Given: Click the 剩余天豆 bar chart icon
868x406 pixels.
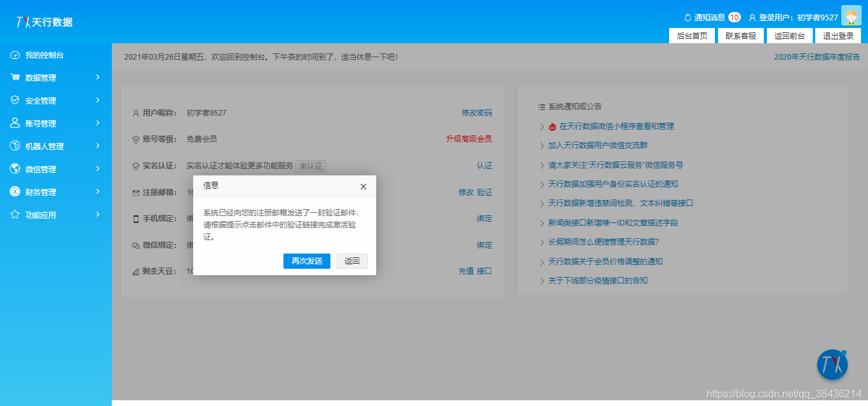Looking at the screenshot, I should tap(136, 271).
